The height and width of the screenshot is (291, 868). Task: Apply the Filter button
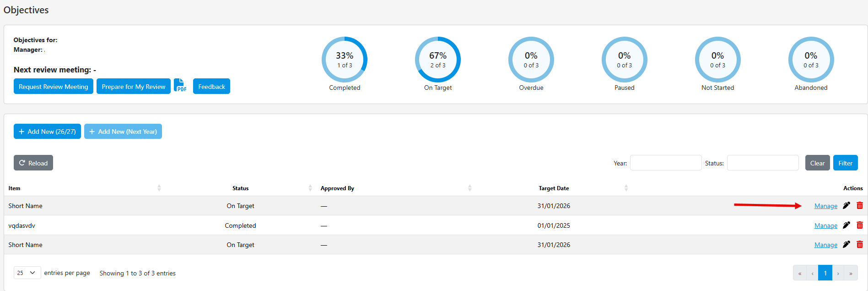(x=845, y=163)
